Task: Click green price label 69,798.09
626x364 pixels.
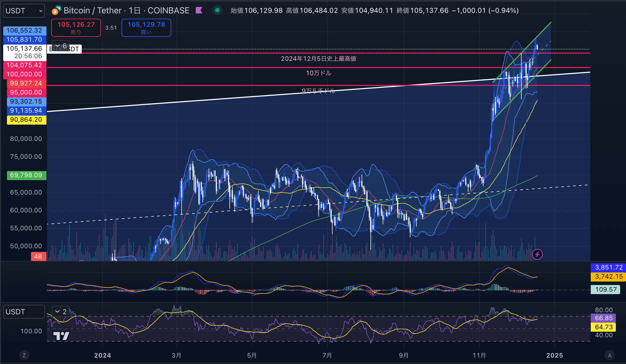Action: click(26, 175)
